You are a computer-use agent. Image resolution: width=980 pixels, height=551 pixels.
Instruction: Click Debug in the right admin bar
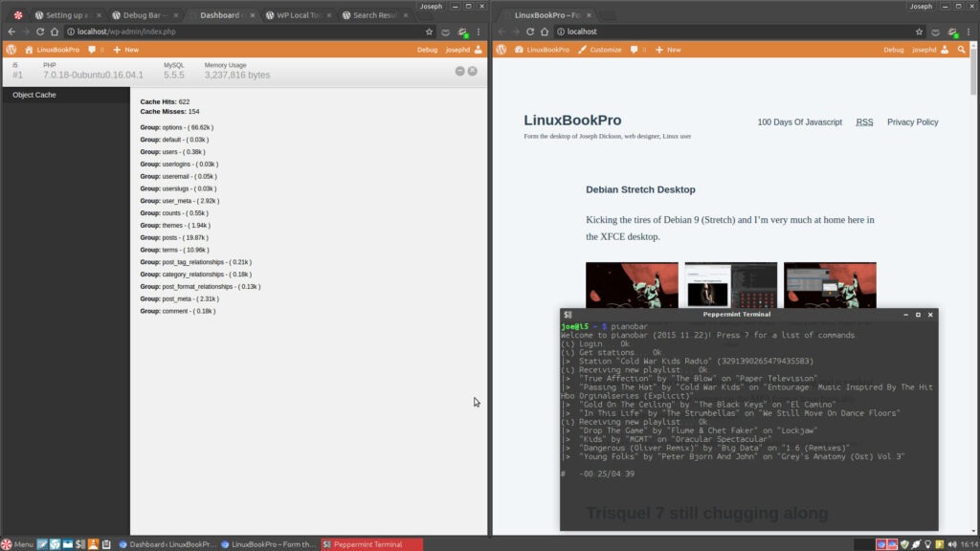pyautogui.click(x=893, y=50)
